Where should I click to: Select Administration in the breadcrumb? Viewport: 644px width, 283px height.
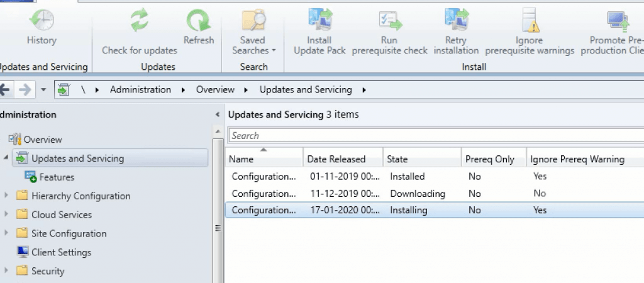(140, 90)
